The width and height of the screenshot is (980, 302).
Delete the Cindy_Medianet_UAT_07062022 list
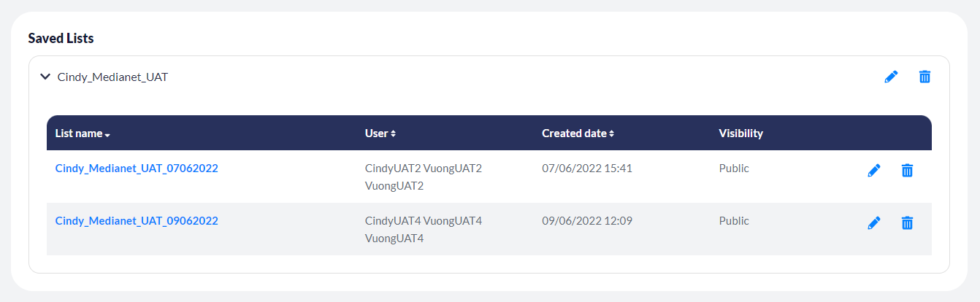907,170
